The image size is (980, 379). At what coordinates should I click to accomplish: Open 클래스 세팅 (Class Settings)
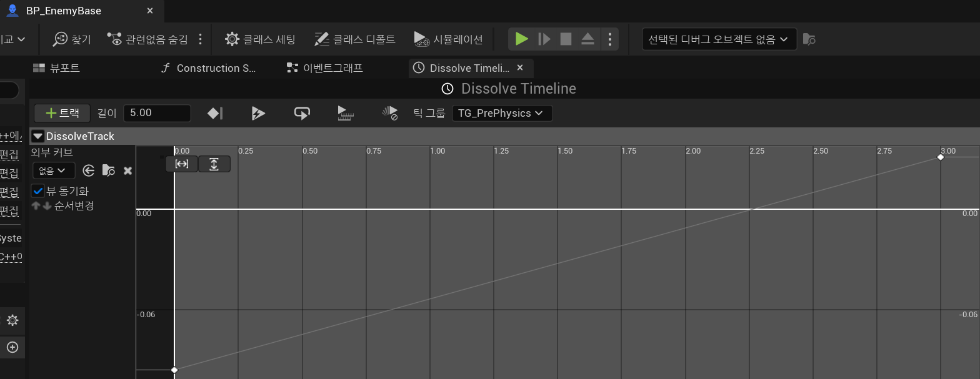pos(260,39)
